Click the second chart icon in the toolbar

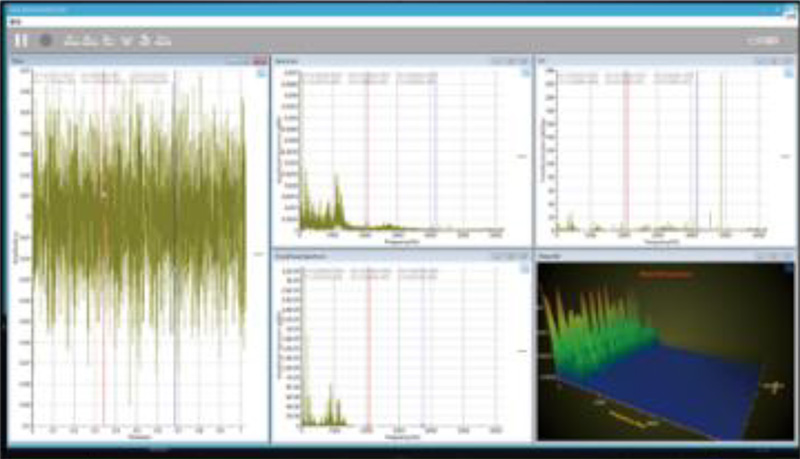(x=90, y=40)
